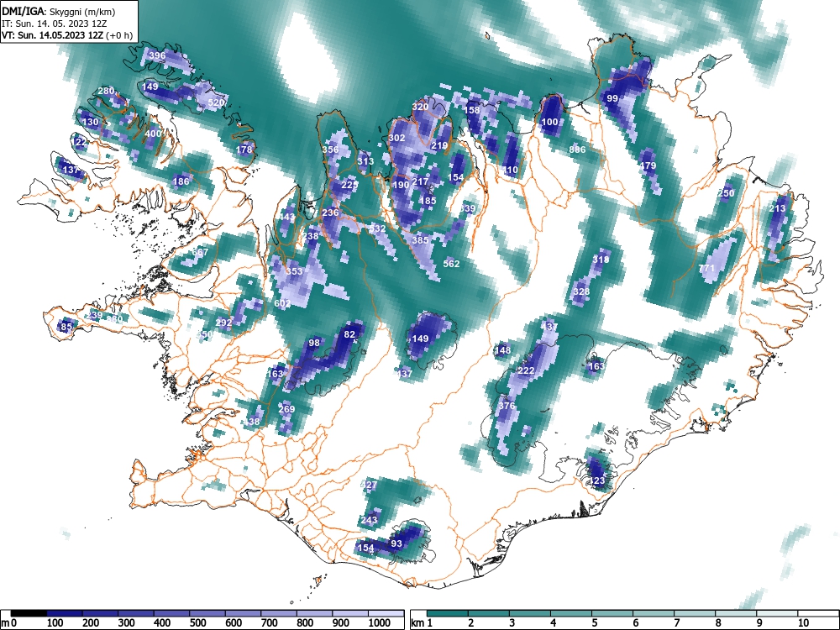Click the map value '82'
This screenshot has height=630, width=840.
pos(349,335)
